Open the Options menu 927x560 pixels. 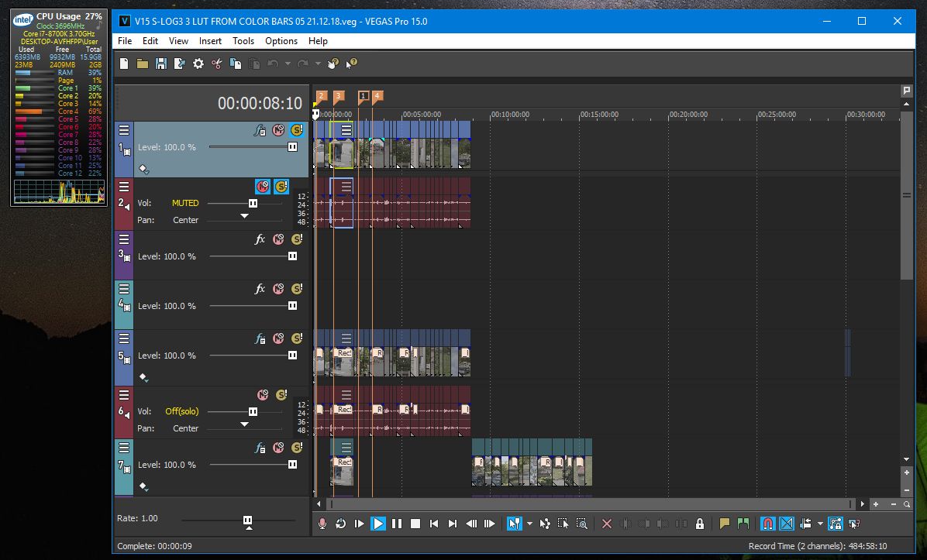pos(281,41)
